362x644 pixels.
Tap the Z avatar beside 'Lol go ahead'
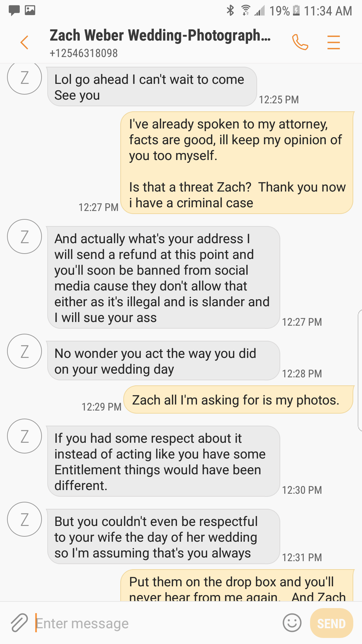(24, 78)
